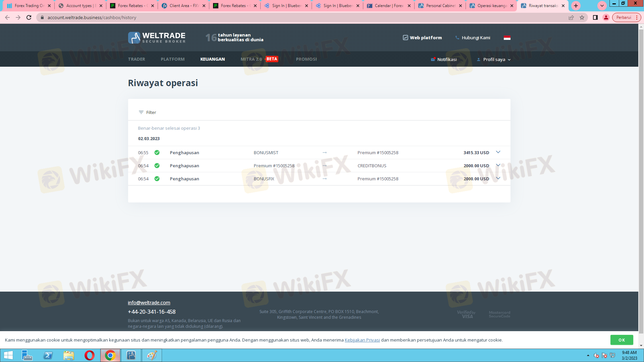Image resolution: width=644 pixels, height=362 pixels.
Task: Open Opera browser from the taskbar
Action: point(90,355)
